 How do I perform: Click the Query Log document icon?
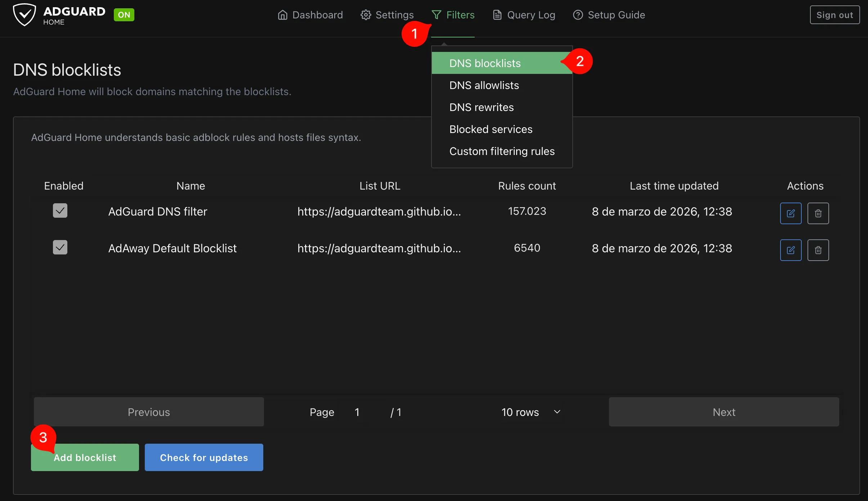[x=497, y=15]
